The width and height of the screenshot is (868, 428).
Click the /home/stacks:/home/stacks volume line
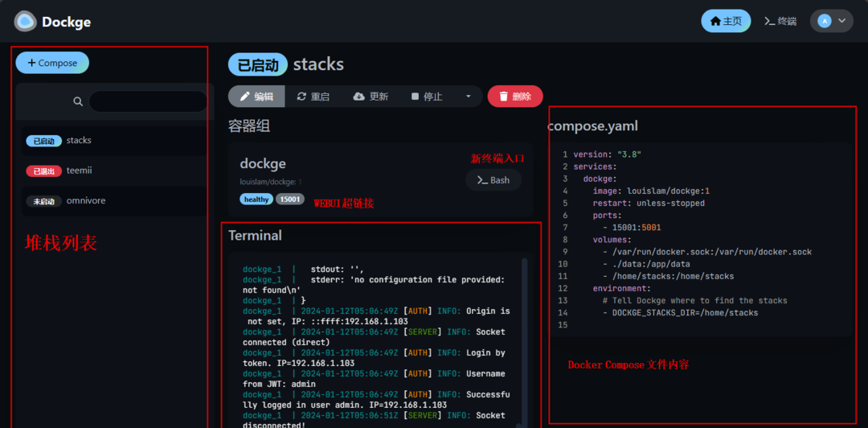668,276
